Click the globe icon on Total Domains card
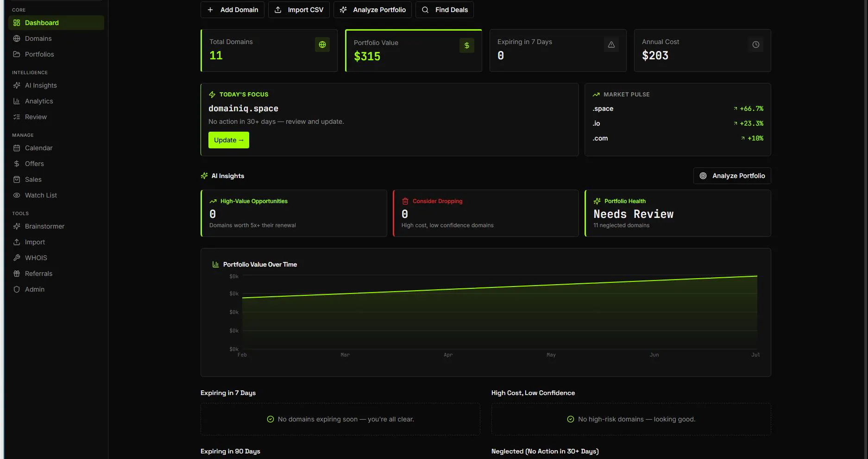The image size is (868, 459). point(322,45)
